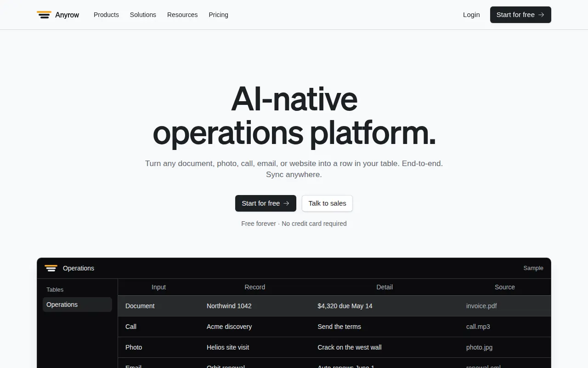
Task: Click the Acme discovery record cell
Action: [255, 327]
